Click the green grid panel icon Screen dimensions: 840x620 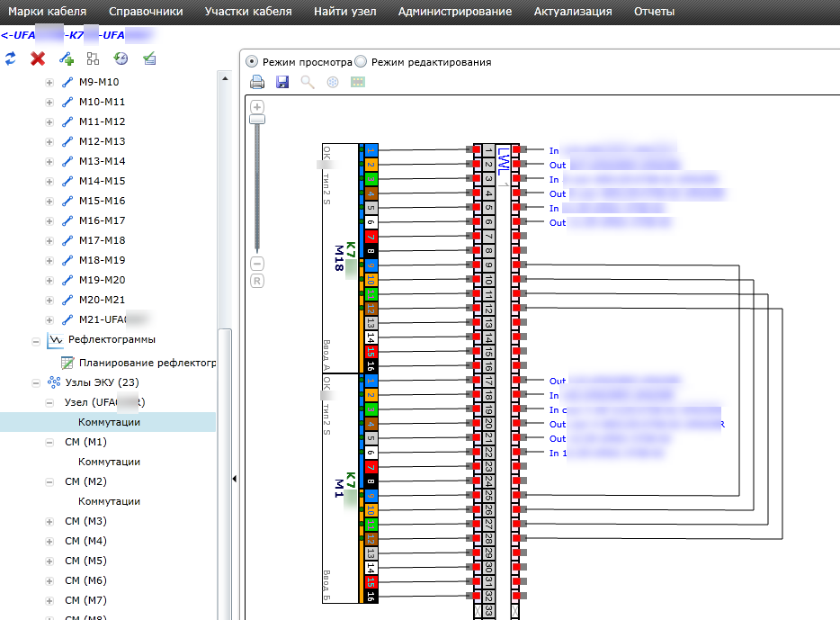358,82
